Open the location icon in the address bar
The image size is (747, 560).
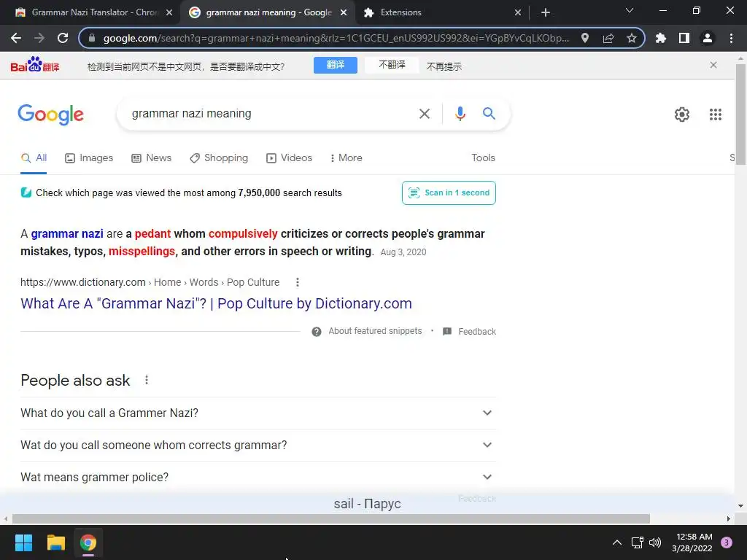tap(585, 38)
